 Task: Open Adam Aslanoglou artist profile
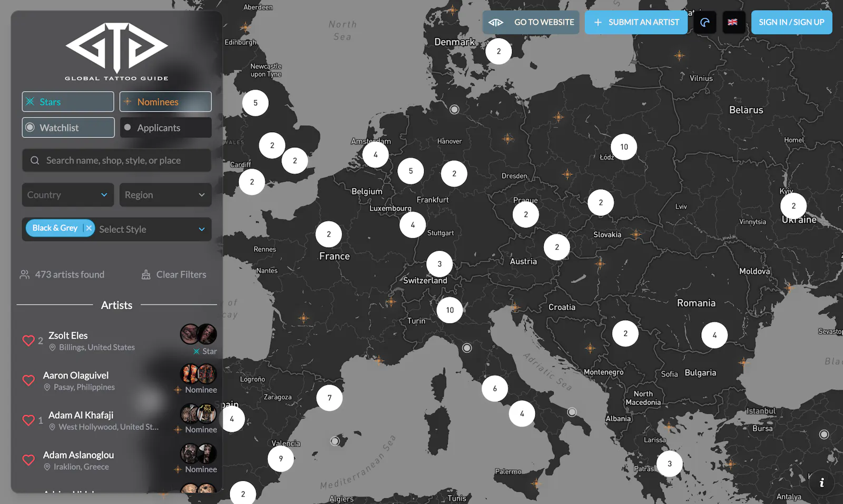pos(79,454)
